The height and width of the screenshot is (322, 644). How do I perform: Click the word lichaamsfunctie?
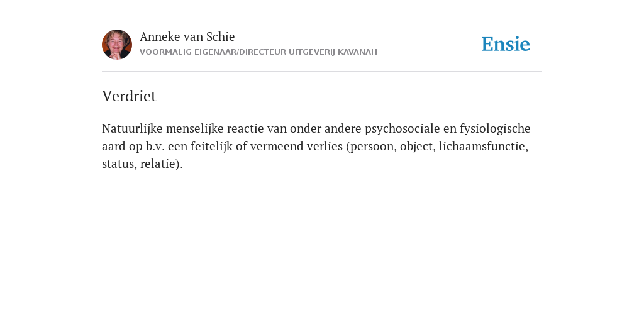coord(482,146)
